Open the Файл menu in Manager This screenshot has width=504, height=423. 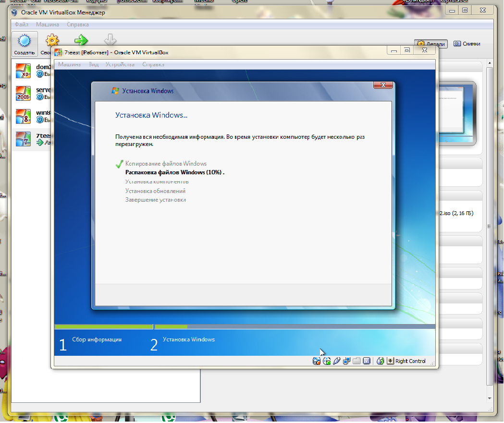coord(22,24)
